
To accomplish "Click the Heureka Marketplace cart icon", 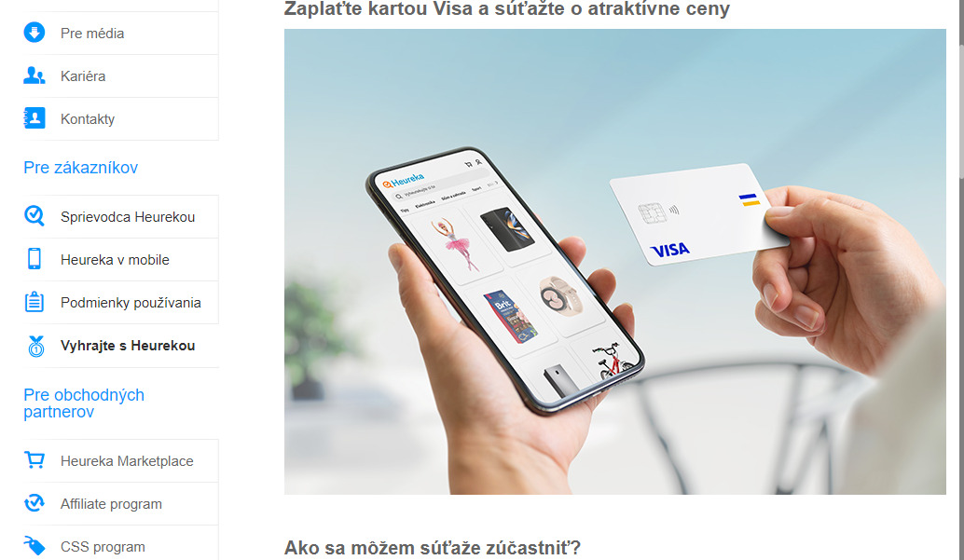I will (x=34, y=459).
